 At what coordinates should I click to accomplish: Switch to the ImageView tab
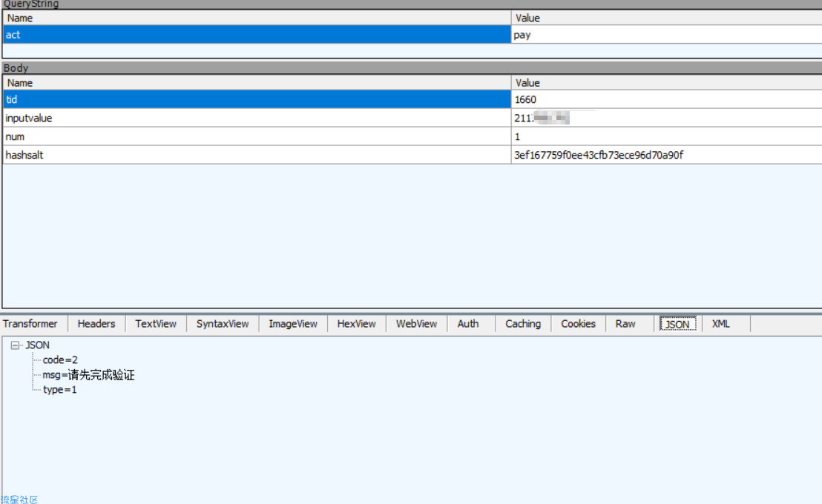(x=293, y=324)
